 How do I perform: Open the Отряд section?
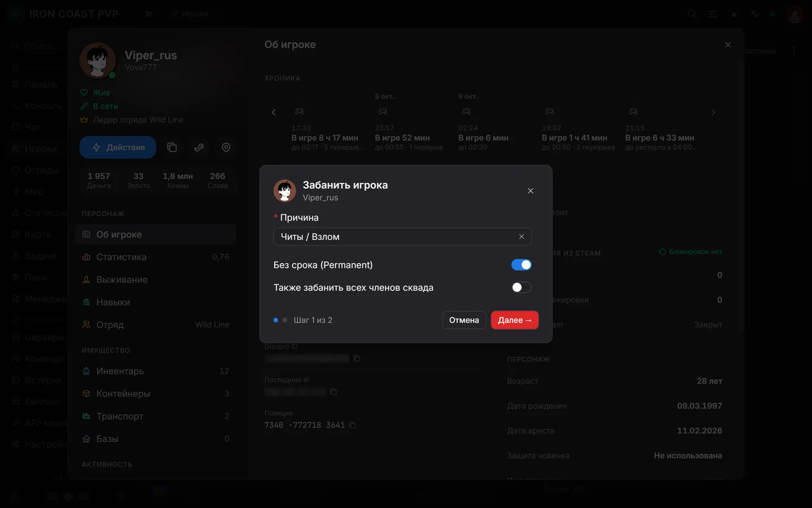click(156, 325)
